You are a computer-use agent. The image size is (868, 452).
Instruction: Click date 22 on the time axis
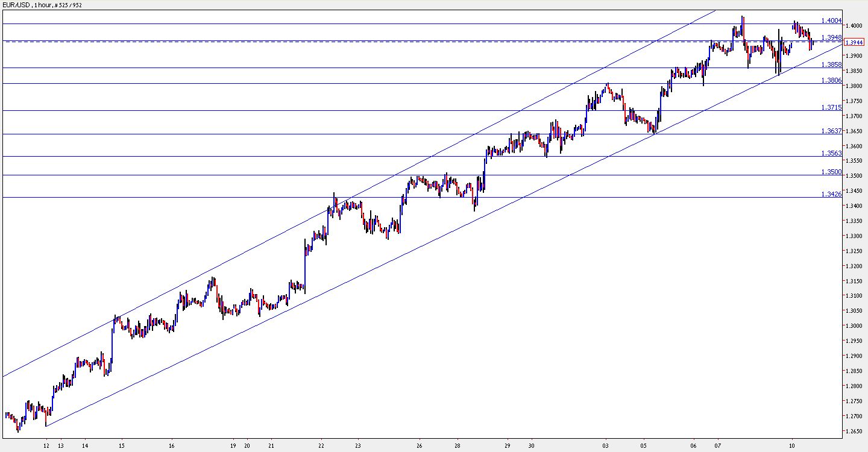tap(322, 447)
